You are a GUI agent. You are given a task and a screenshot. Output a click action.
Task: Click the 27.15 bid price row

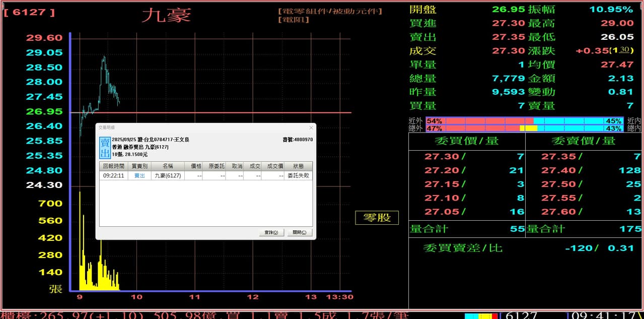click(442, 184)
